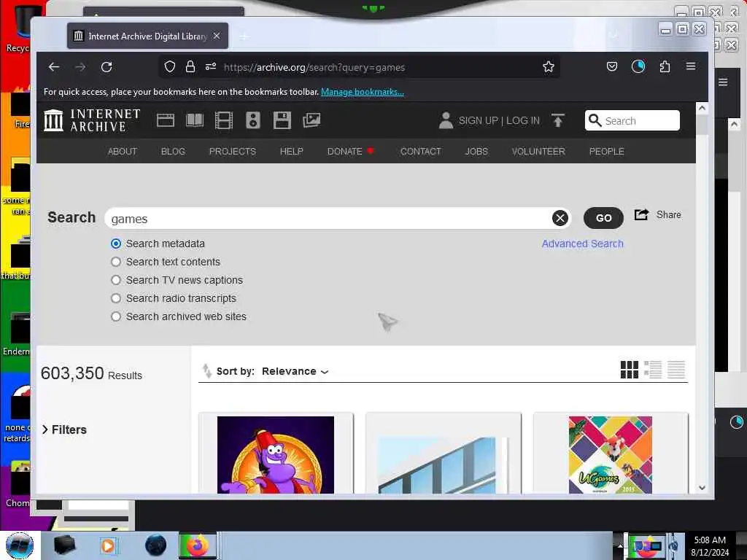Open the BLOG menu item
This screenshot has height=560, width=747.
[x=173, y=152]
